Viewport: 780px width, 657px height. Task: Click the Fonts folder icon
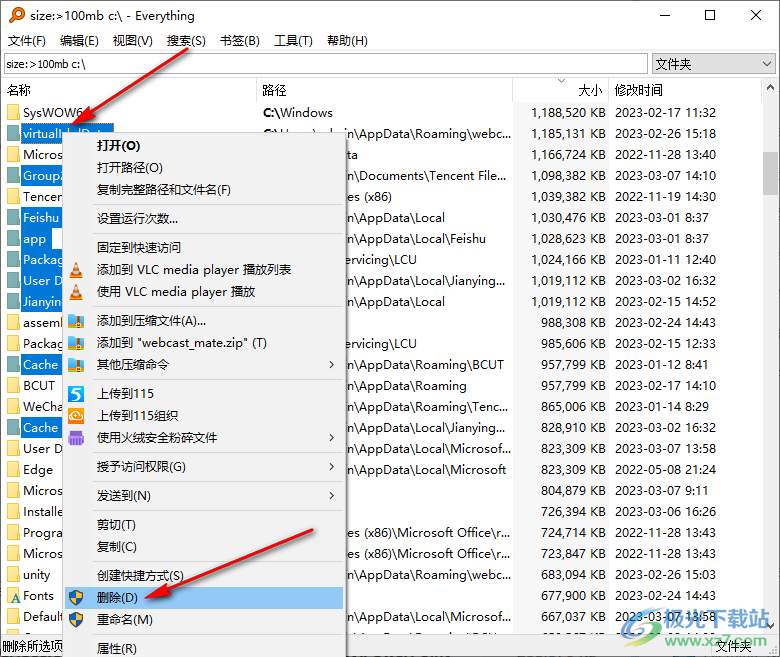(14, 596)
